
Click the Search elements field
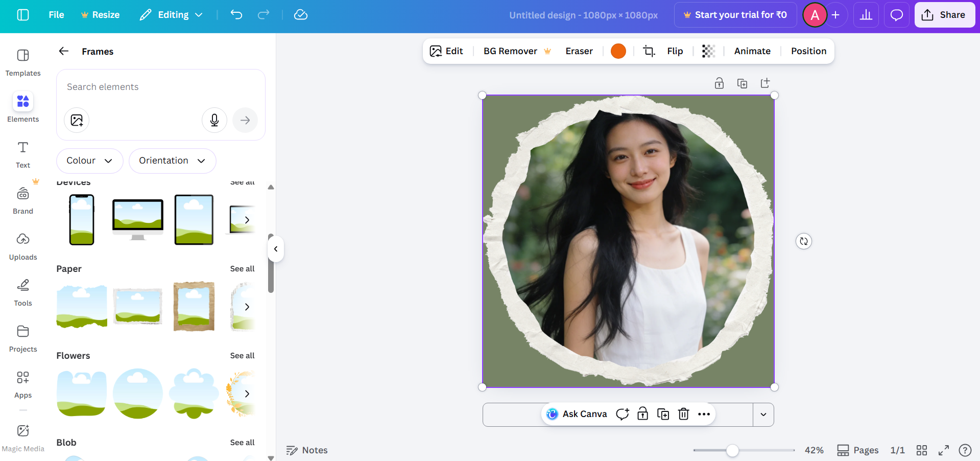[x=161, y=87]
